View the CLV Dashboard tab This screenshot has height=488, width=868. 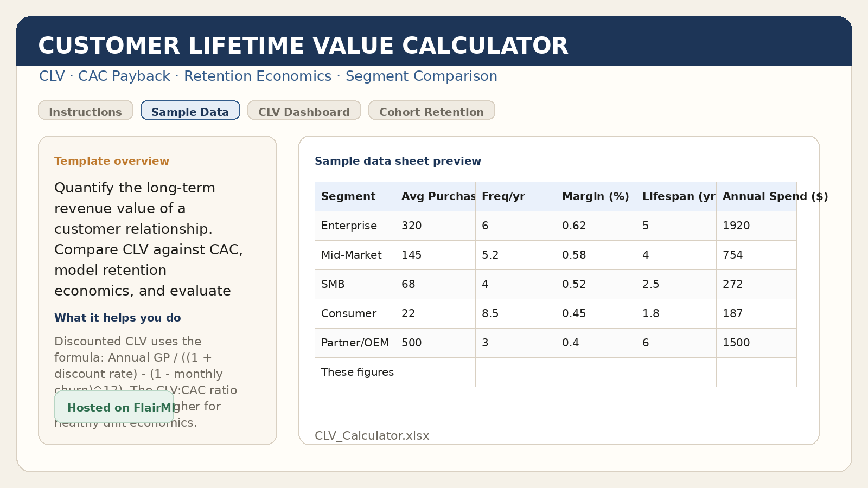(304, 112)
